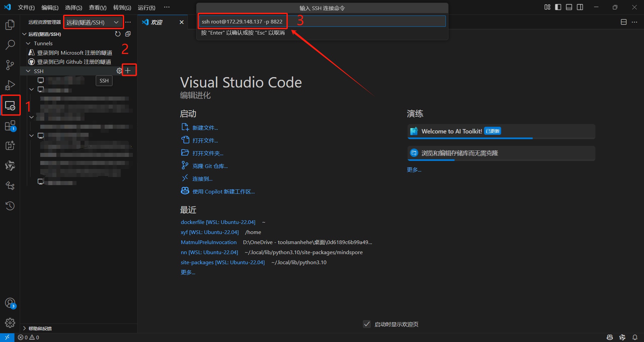Toggle secondary side bar visibility
This screenshot has height=342, width=644.
click(580, 7)
